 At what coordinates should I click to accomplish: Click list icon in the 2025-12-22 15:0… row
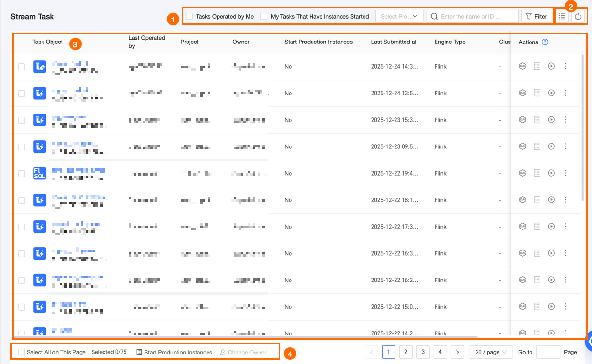537,307
